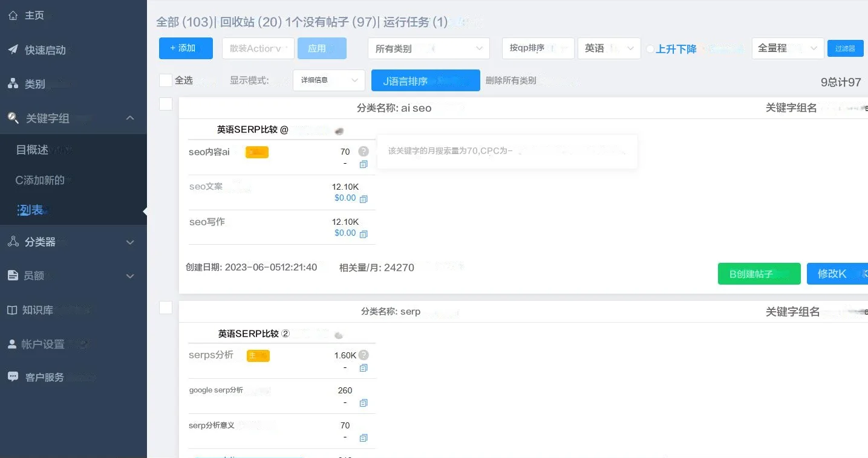Click the paper plane icon for 快速启动

13,50
